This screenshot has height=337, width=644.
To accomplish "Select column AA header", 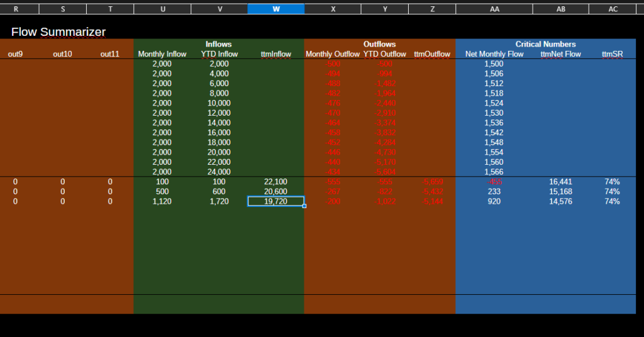I will [x=494, y=9].
